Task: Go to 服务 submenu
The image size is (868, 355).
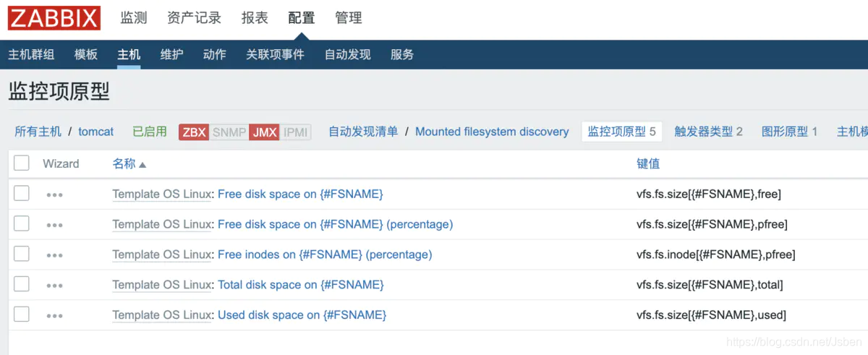Action: (x=402, y=54)
